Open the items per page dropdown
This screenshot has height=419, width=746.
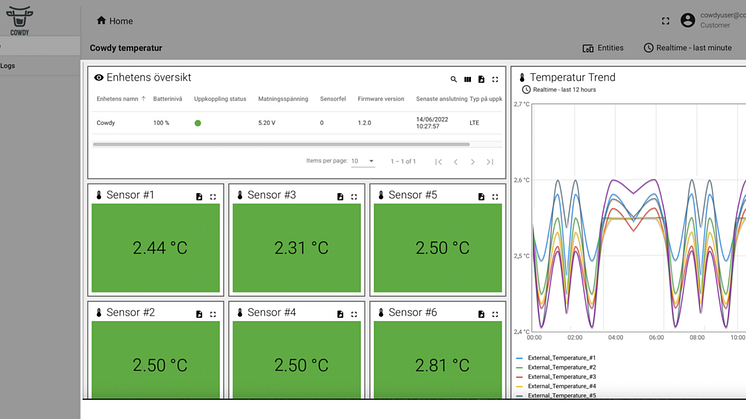click(x=363, y=161)
